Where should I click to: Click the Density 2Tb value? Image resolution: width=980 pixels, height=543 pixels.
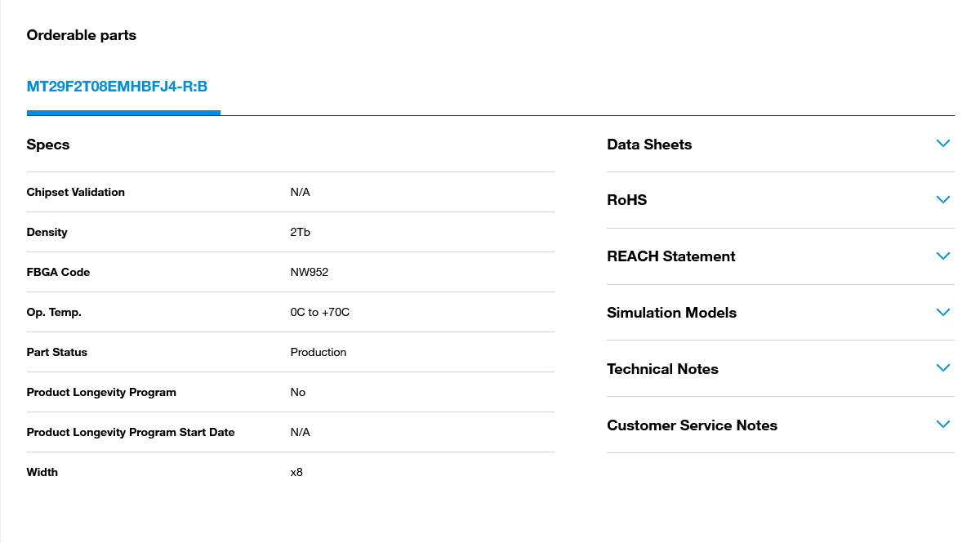pyautogui.click(x=300, y=232)
